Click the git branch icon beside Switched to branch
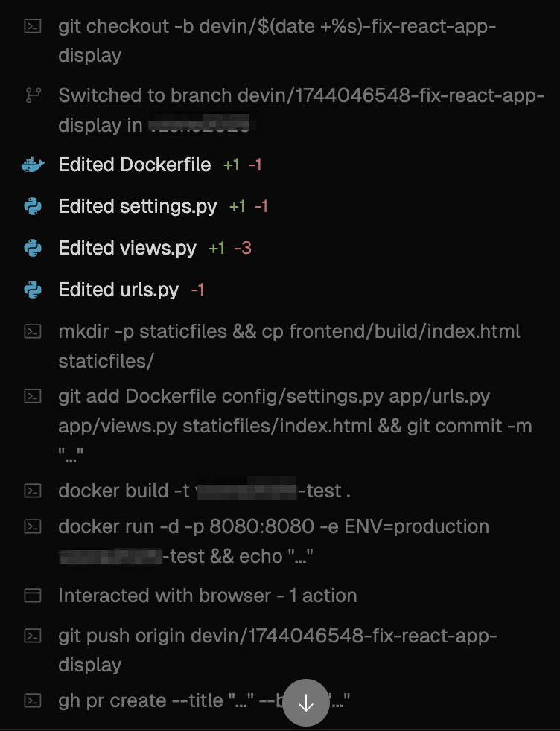Viewport: 560px width, 731px height. tap(33, 95)
